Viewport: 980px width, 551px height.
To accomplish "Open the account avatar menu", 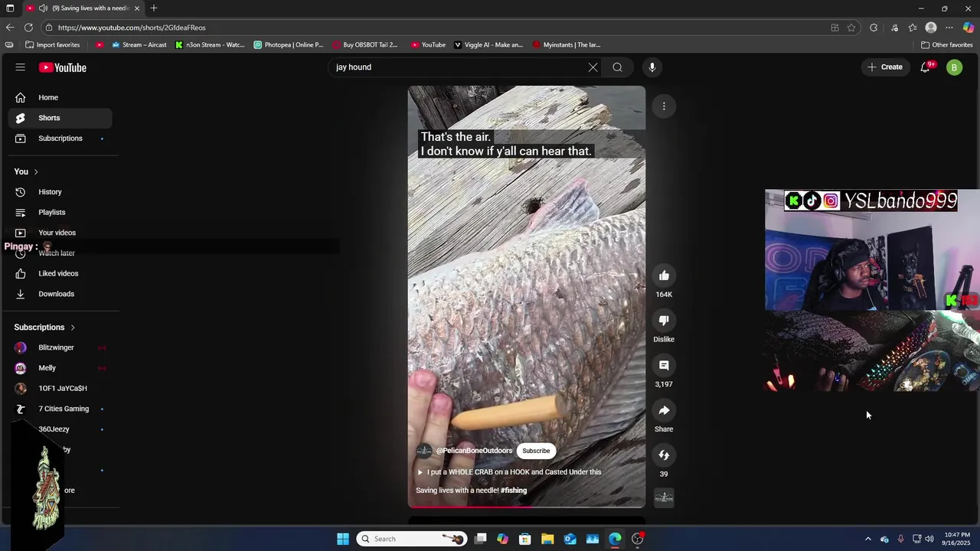I will pos(954,67).
